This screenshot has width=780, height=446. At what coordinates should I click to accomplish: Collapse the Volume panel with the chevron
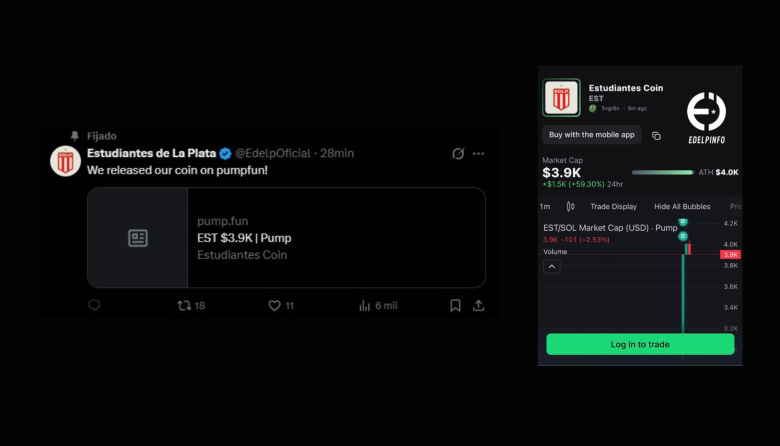pos(552,267)
